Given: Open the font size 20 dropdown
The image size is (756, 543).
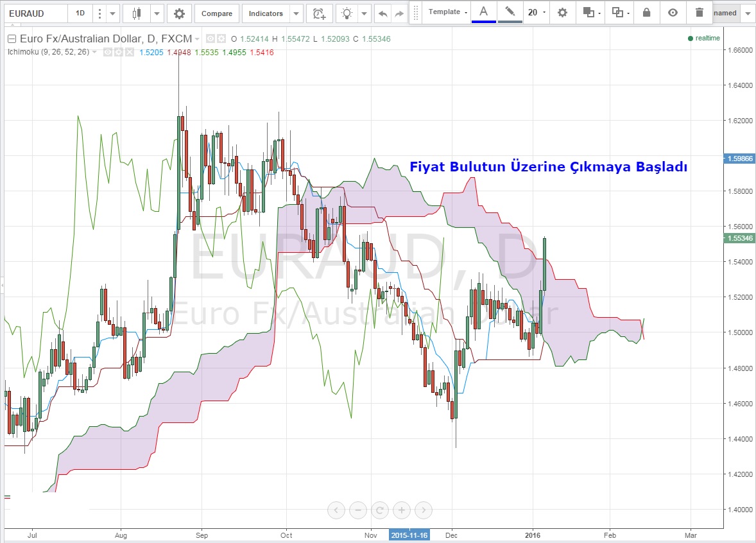Looking at the screenshot, I should 536,12.
